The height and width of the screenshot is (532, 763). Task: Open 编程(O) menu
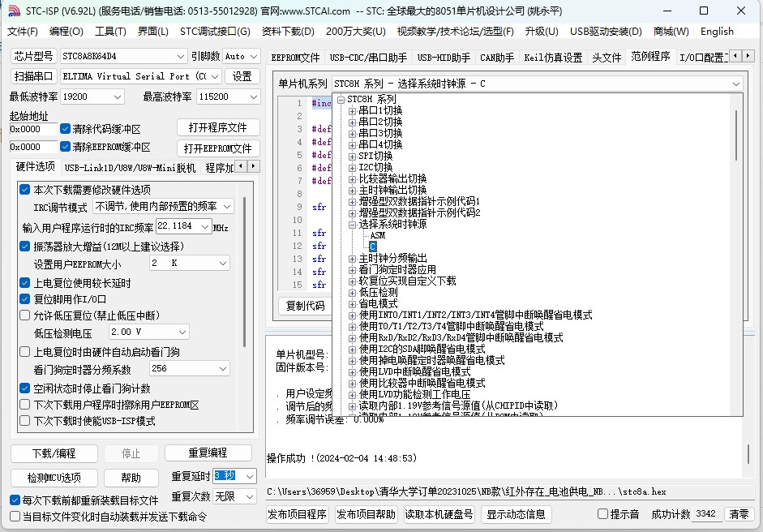tap(66, 32)
